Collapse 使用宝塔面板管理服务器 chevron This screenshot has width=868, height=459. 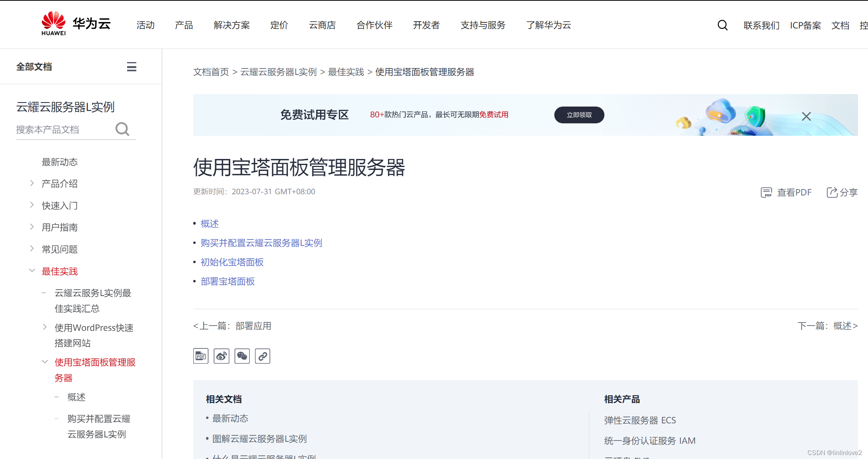[45, 361]
